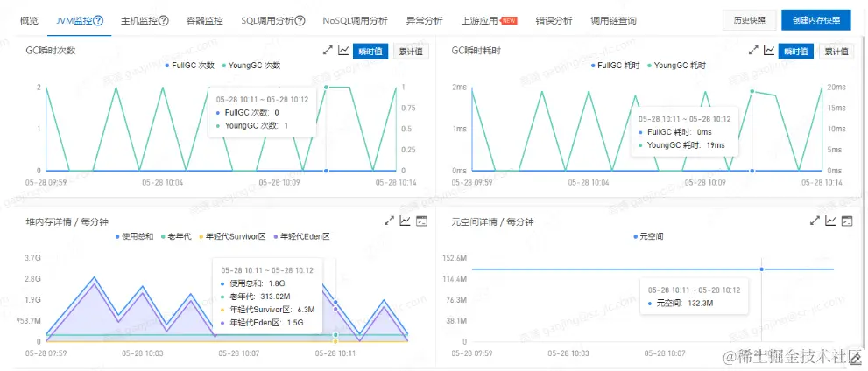Toggle the FullGC 耗时 legend series
Screen dimensions: 868x371
point(615,66)
